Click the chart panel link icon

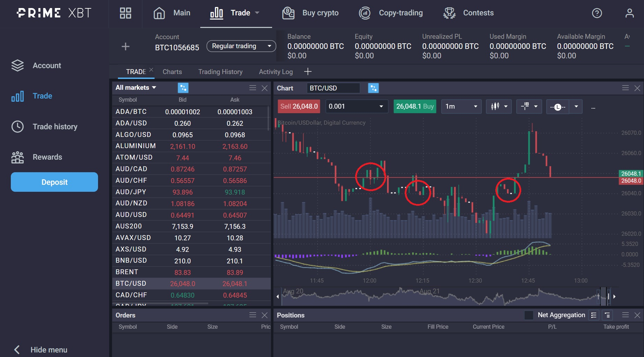(373, 88)
